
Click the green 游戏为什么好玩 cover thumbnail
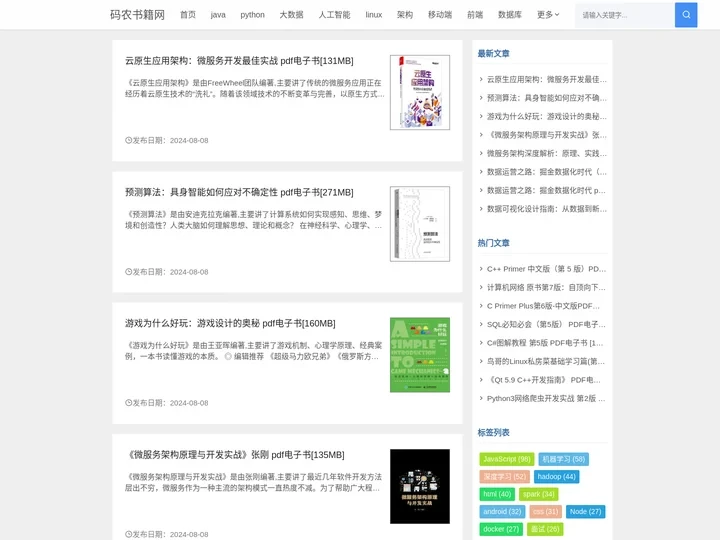(420, 355)
